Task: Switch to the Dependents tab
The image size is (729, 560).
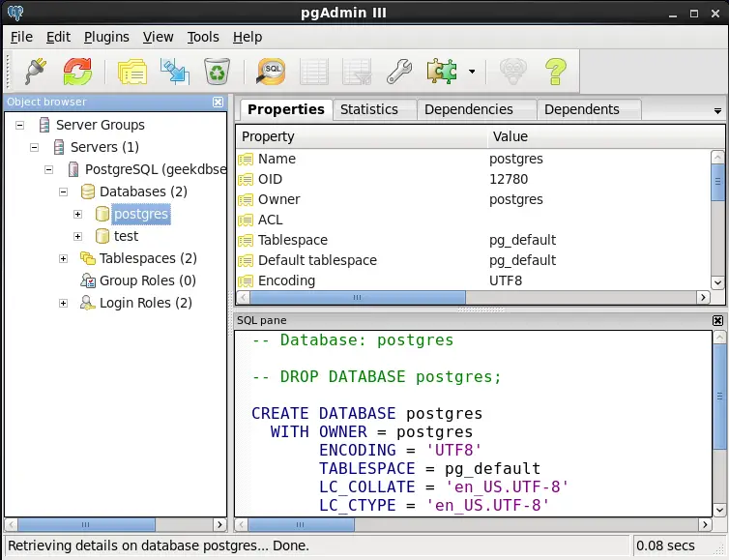Action: (x=589, y=109)
